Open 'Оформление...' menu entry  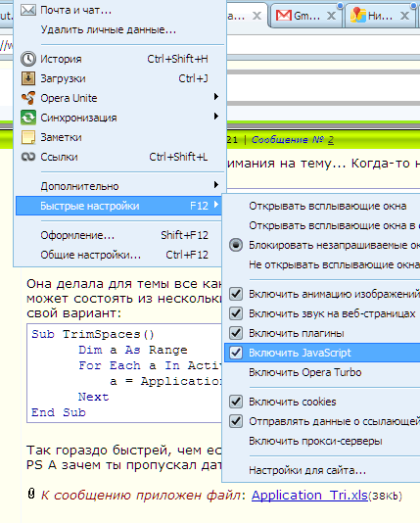[77, 235]
